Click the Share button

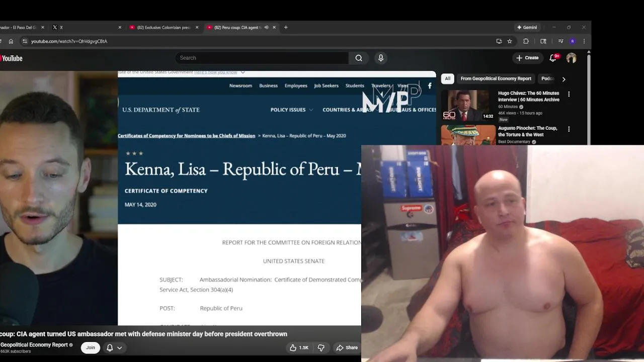click(347, 347)
